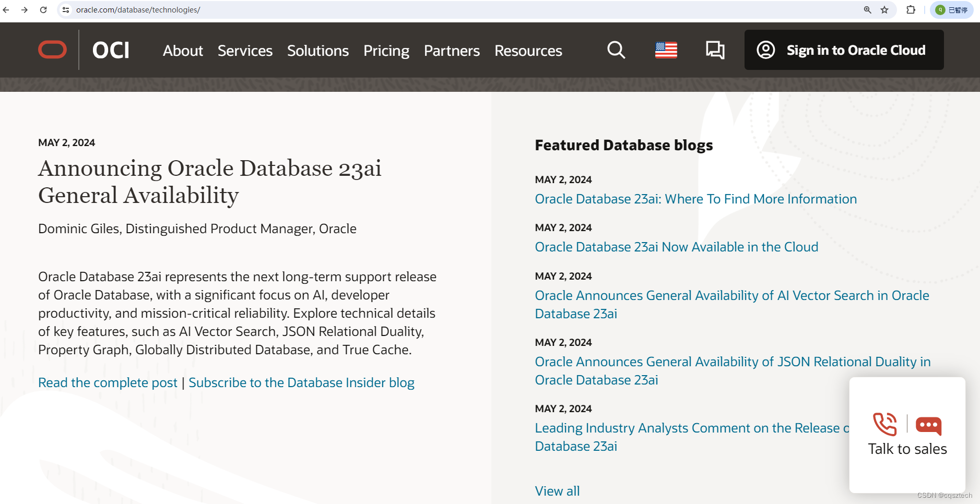The height and width of the screenshot is (504, 980).
Task: Open the Solutions menu
Action: pos(318,51)
